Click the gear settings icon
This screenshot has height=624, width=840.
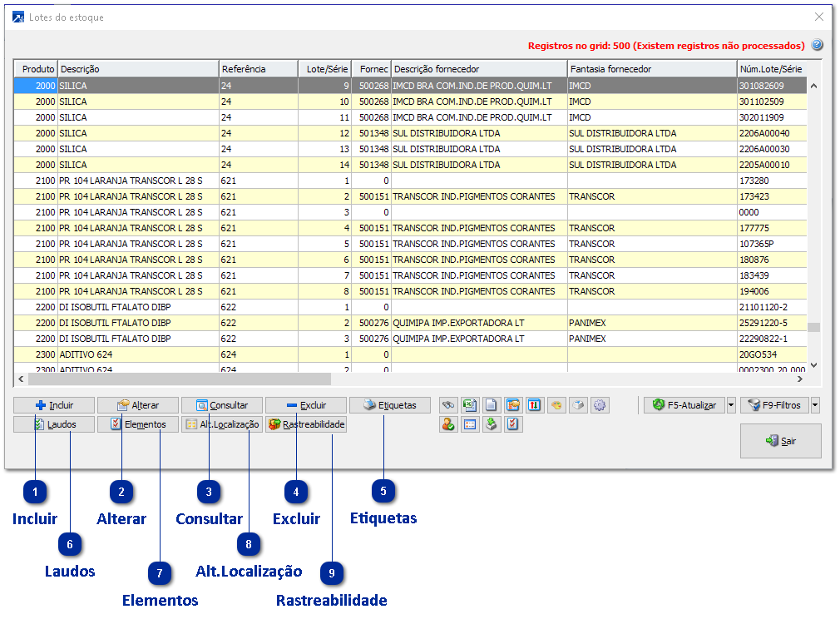(600, 405)
